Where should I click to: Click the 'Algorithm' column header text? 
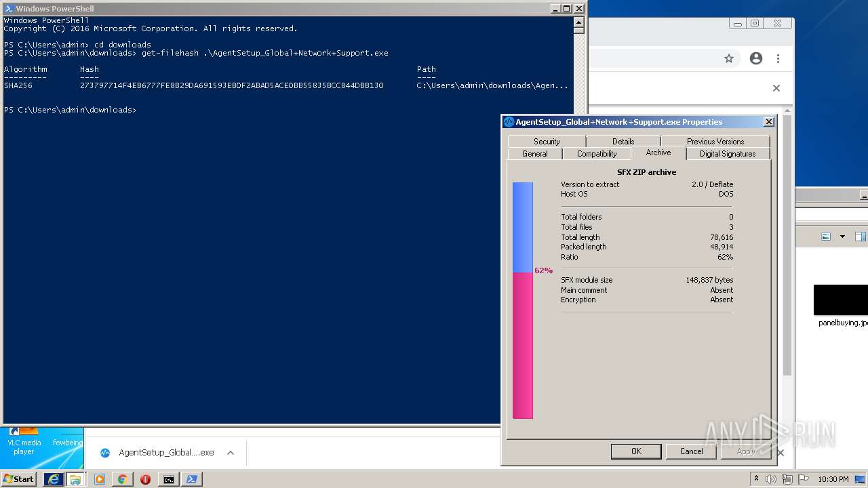click(26, 69)
